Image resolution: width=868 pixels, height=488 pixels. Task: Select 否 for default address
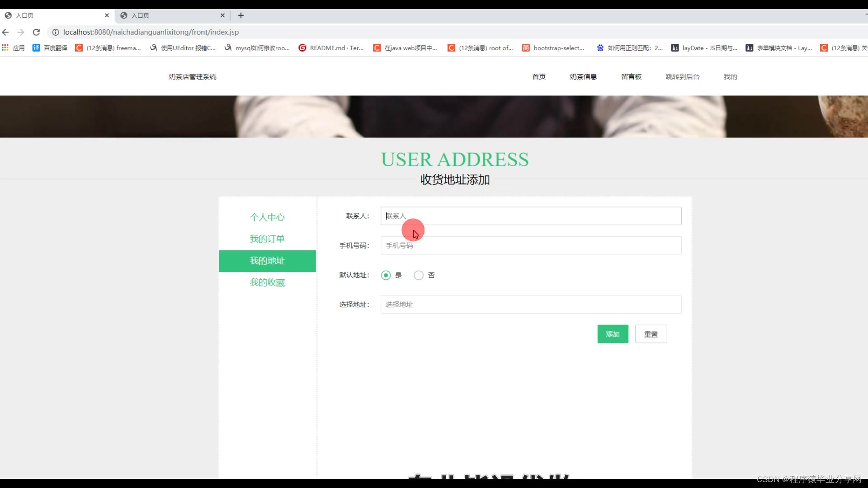[419, 275]
